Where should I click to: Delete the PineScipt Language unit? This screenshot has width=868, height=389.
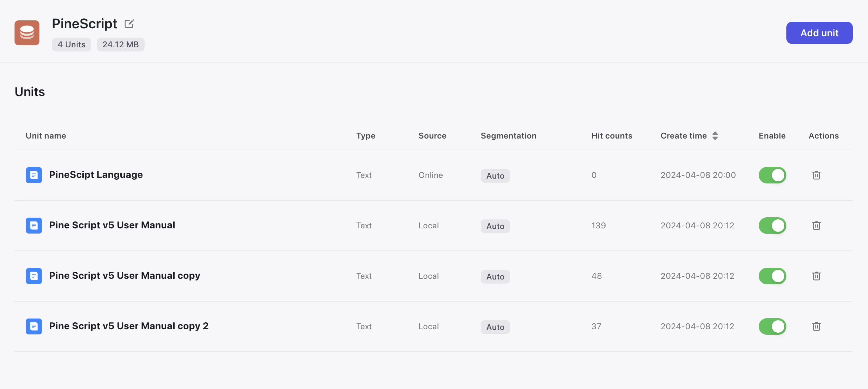tap(816, 175)
